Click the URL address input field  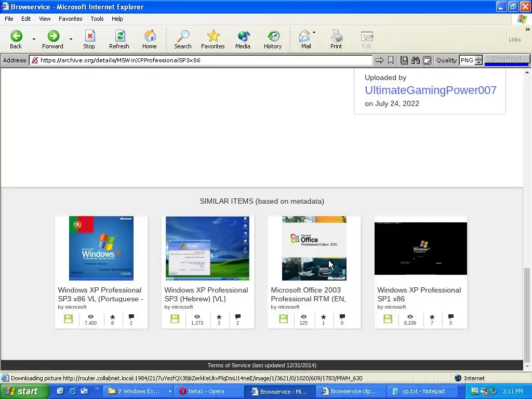click(x=205, y=60)
